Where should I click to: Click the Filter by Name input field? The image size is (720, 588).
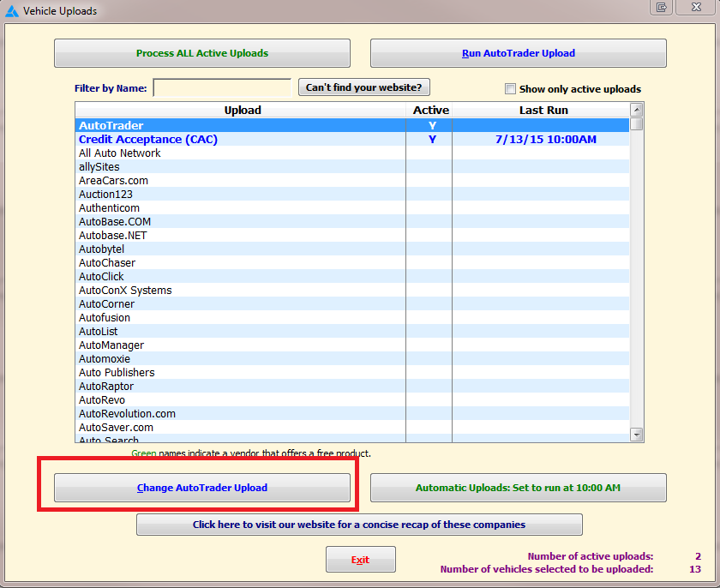[x=222, y=87]
